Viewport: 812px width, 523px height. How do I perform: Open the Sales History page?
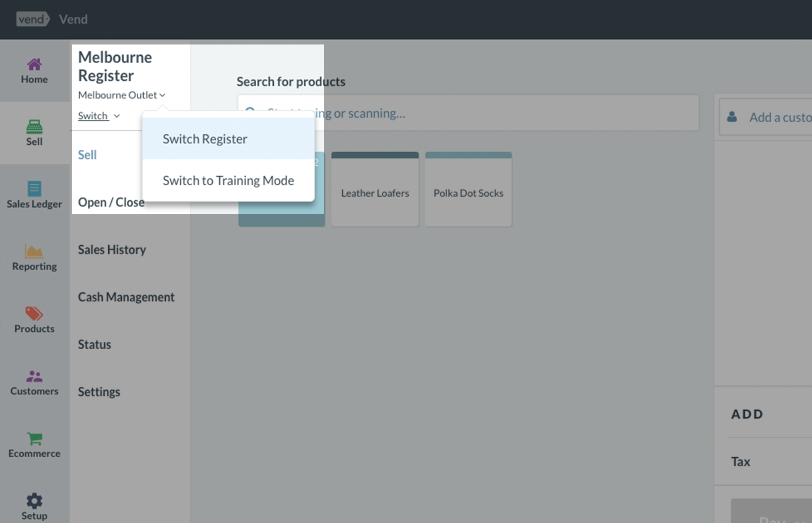coord(112,249)
